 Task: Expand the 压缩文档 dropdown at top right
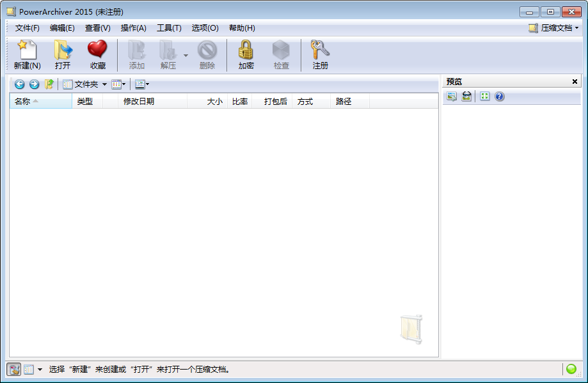554,28
